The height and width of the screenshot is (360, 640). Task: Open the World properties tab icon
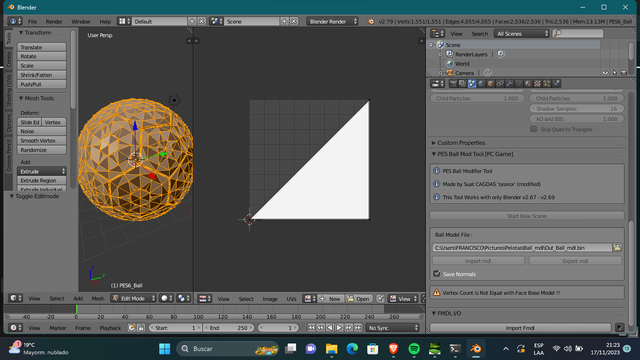pyautogui.click(x=481, y=84)
